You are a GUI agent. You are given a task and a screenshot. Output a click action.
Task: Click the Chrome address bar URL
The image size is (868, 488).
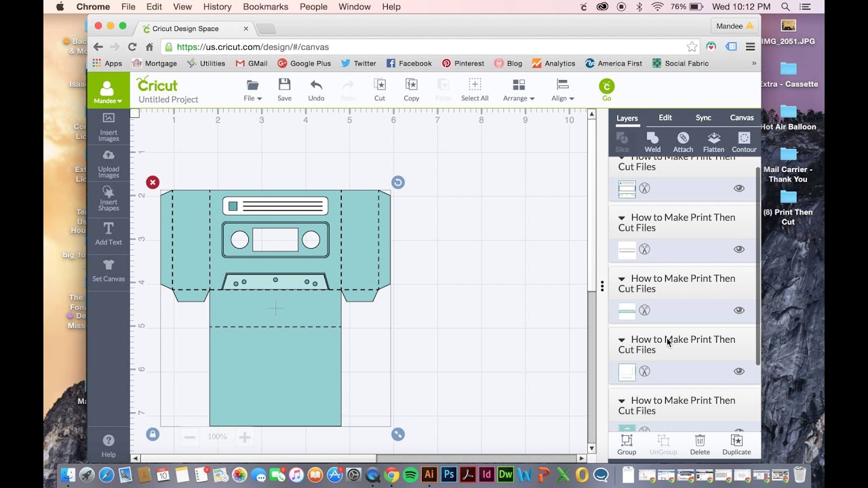(252, 47)
